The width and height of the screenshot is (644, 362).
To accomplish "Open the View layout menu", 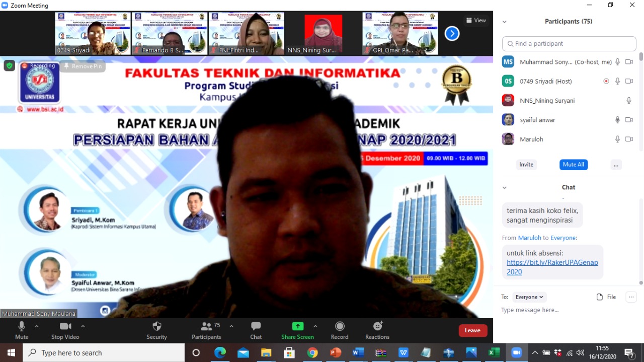I will point(475,21).
